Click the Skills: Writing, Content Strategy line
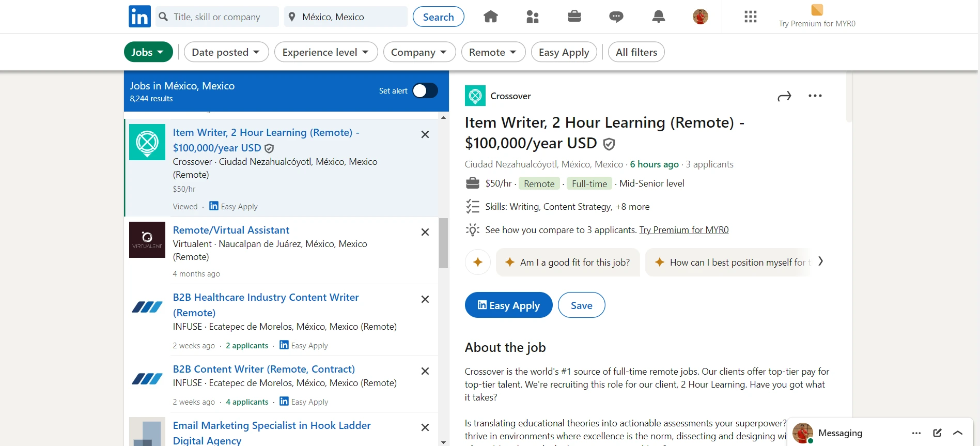Screen dimensions: 980x446 click(567, 207)
